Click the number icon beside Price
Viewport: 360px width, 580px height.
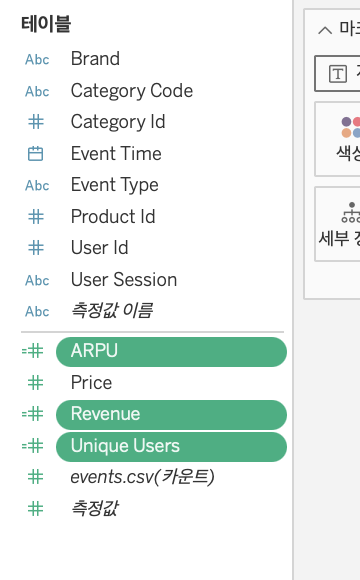pos(36,383)
